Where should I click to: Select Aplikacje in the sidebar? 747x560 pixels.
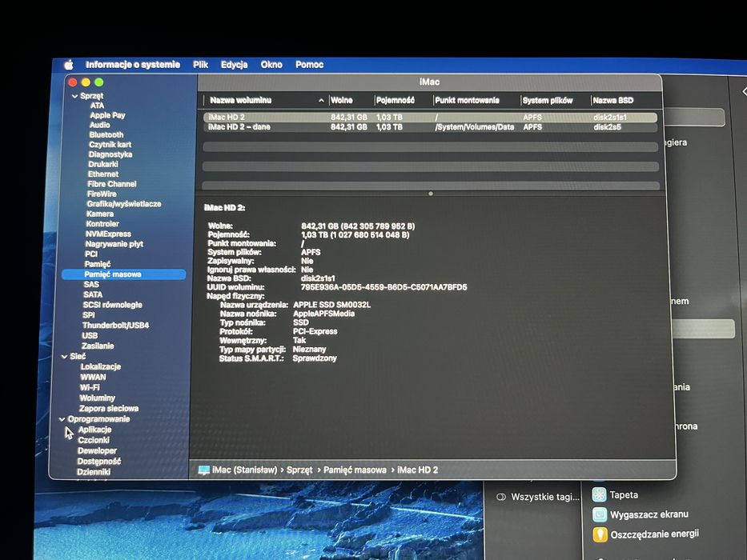[x=94, y=430]
